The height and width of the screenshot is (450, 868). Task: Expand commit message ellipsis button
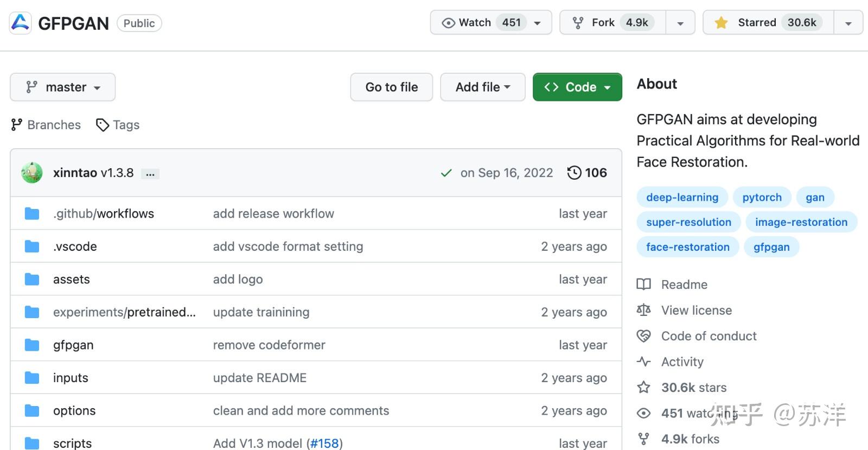(150, 174)
